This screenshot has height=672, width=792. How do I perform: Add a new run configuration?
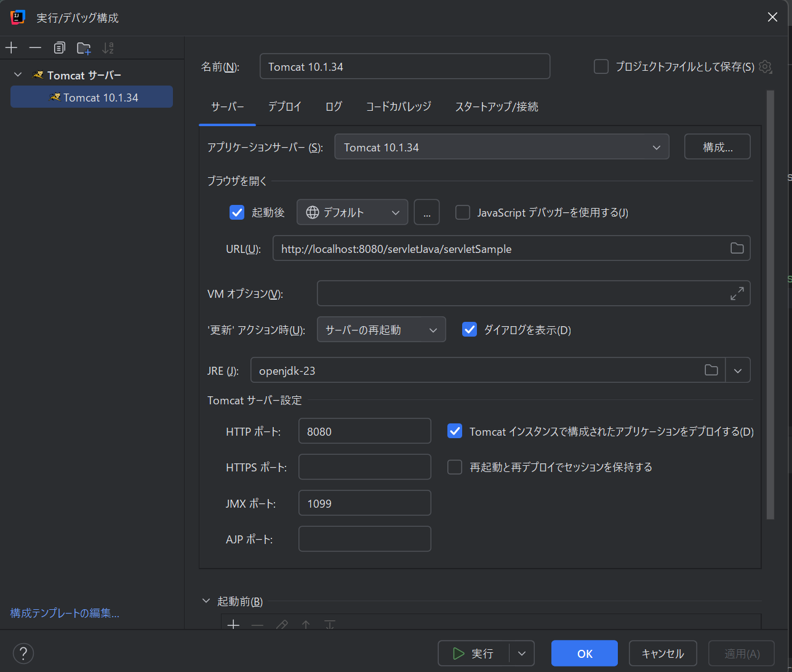click(x=11, y=47)
